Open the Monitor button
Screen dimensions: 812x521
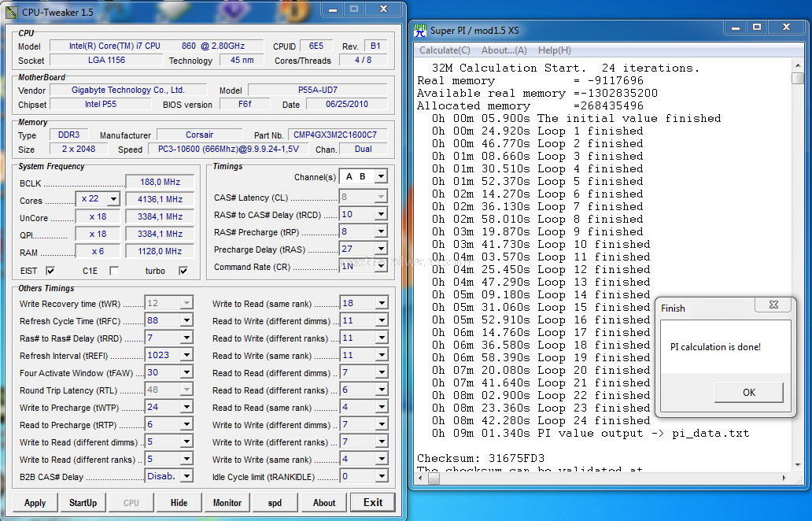click(x=227, y=503)
